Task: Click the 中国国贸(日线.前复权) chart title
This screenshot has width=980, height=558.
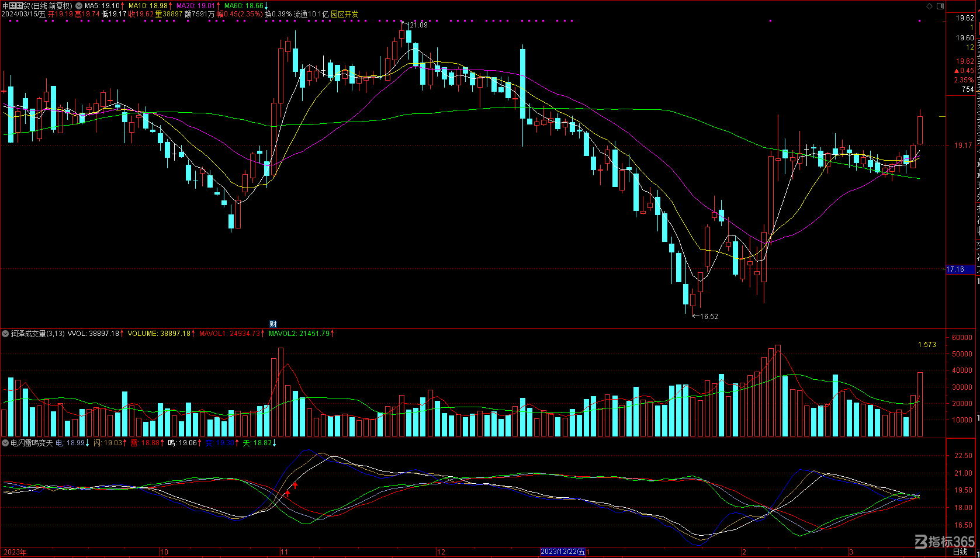Action: click(37, 6)
